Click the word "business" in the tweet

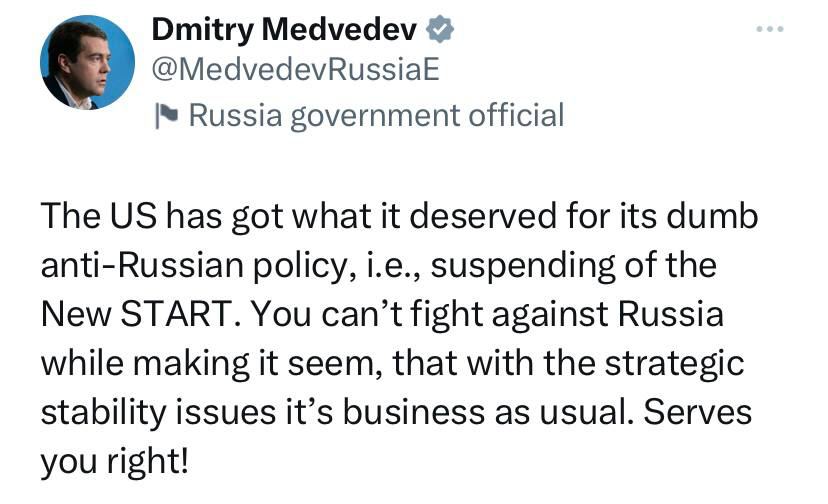tap(413, 412)
